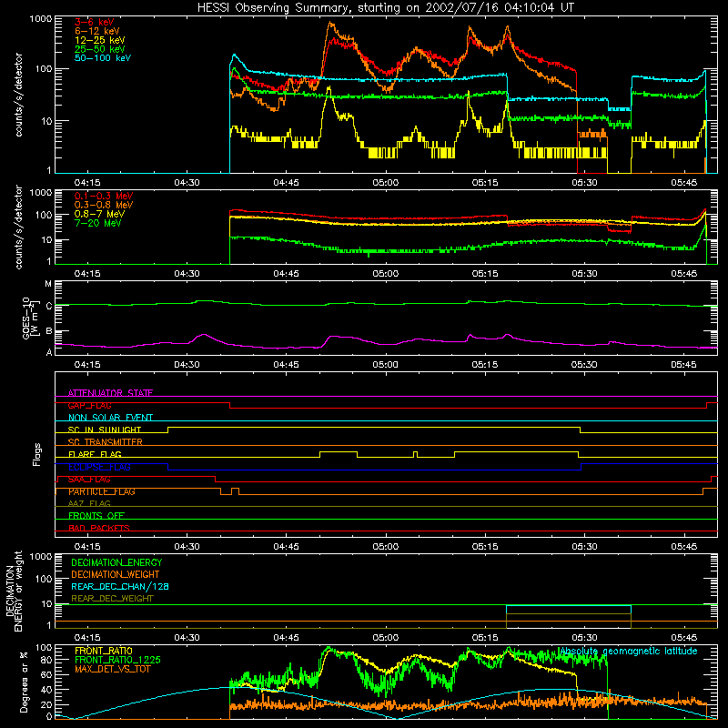Click the Absolute geomagnetic latitude label
728x728 pixels.
pyautogui.click(x=628, y=651)
